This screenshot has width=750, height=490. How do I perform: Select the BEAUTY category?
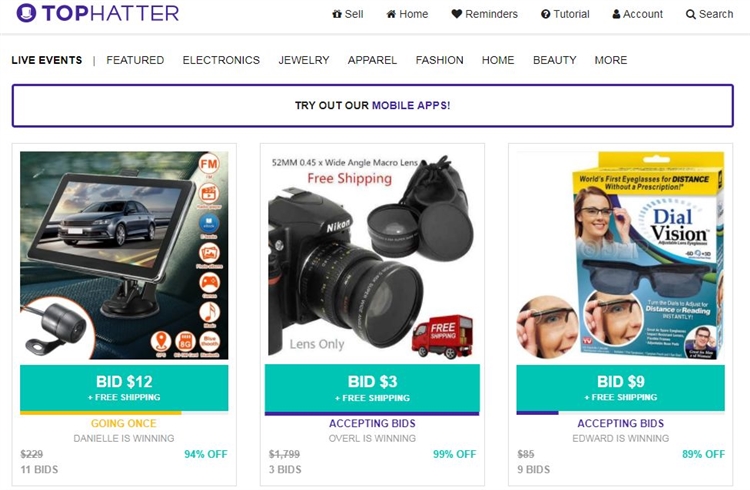tap(554, 60)
